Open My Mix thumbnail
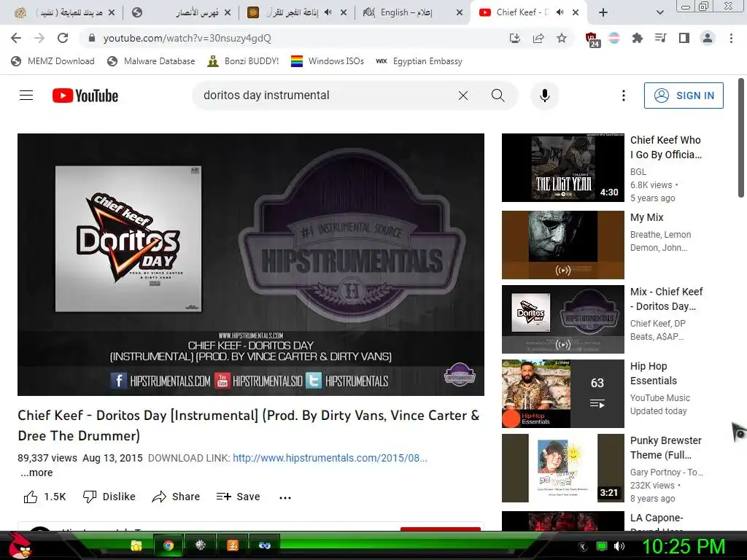 click(562, 245)
